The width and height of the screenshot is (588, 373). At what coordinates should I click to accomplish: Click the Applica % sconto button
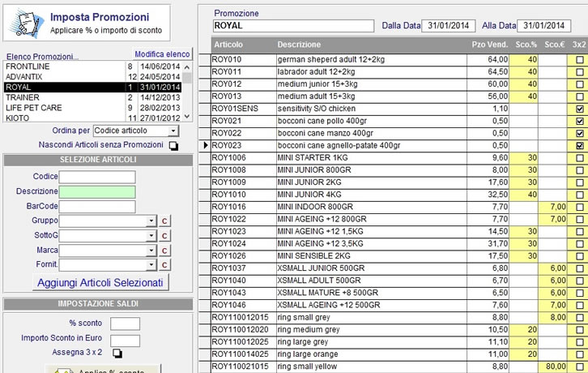coord(103,369)
